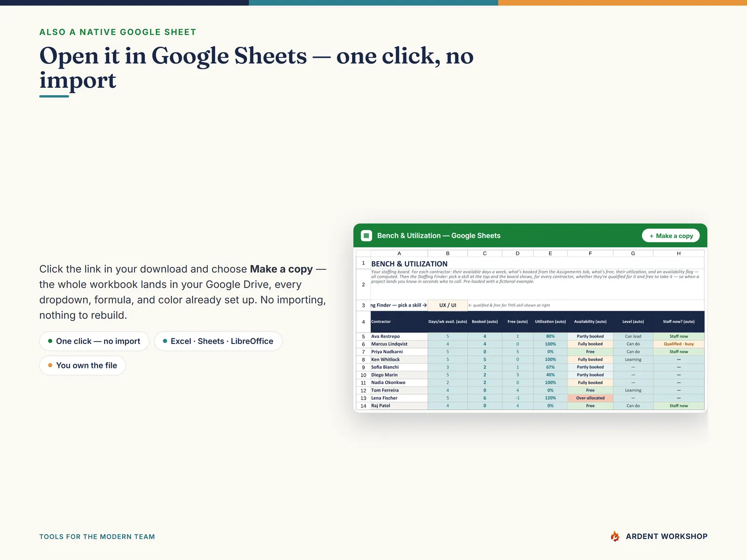The width and height of the screenshot is (747, 560).
Task: Click the Ardent Workshop flame logo
Action: pyautogui.click(x=615, y=536)
